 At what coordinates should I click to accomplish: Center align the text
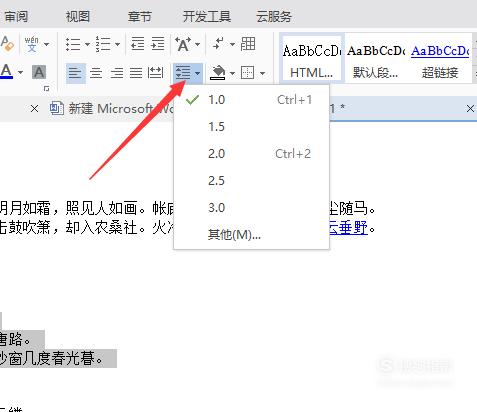pos(96,73)
